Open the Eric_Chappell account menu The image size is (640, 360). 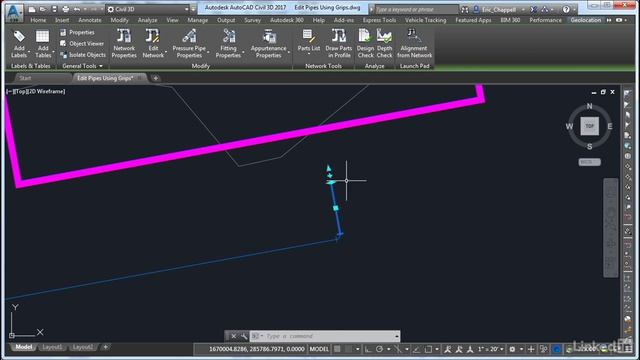(x=499, y=9)
